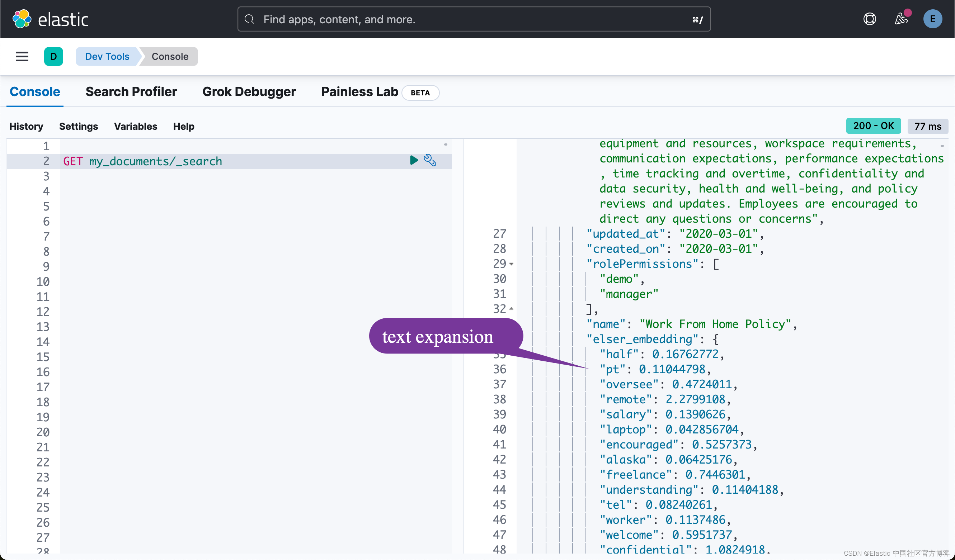Collapse the rolePermissions array at line 29
Screen dimensions: 955x560
point(511,265)
